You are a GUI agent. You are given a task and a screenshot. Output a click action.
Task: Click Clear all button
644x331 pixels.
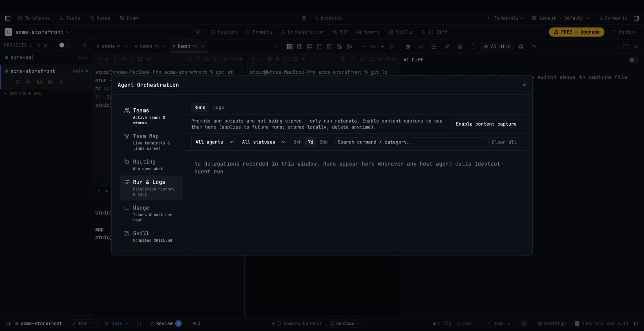pos(504,142)
